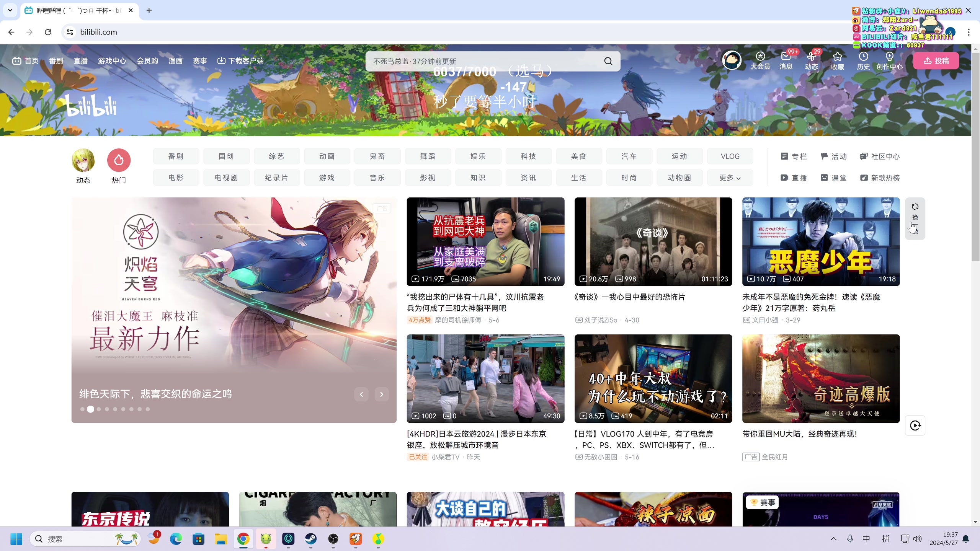
Task: Click 下载客户端 in top navigation
Action: click(240, 61)
